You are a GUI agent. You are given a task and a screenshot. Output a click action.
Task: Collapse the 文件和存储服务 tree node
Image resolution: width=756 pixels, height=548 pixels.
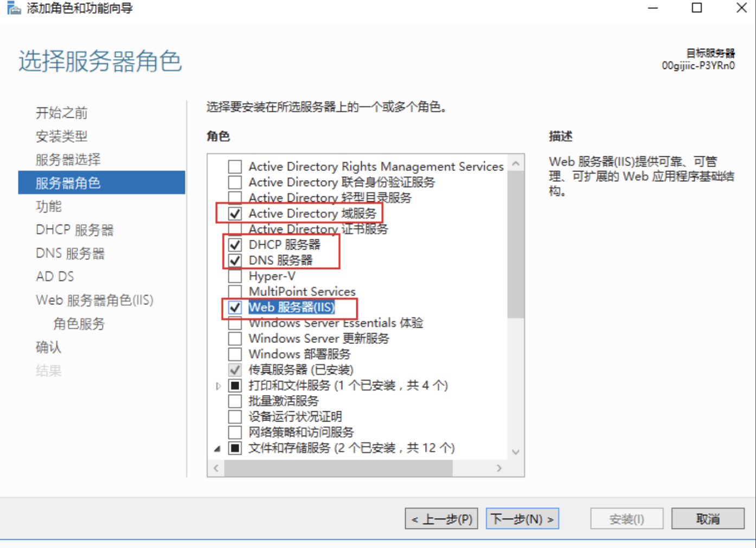(x=217, y=448)
